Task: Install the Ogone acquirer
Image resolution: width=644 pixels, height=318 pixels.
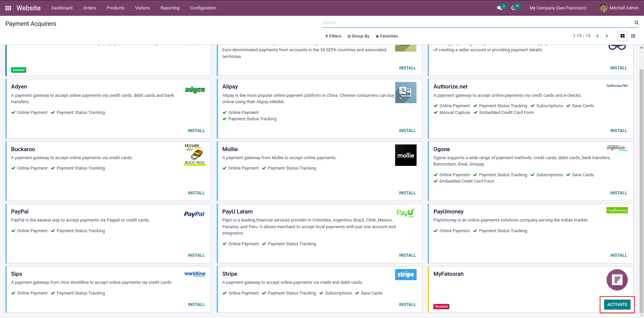Action: tap(619, 193)
